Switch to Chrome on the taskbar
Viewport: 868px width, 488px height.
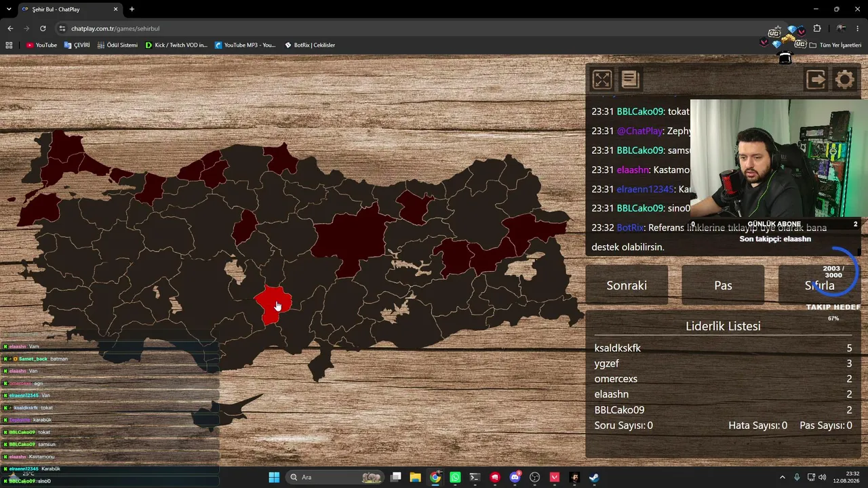[x=435, y=477]
